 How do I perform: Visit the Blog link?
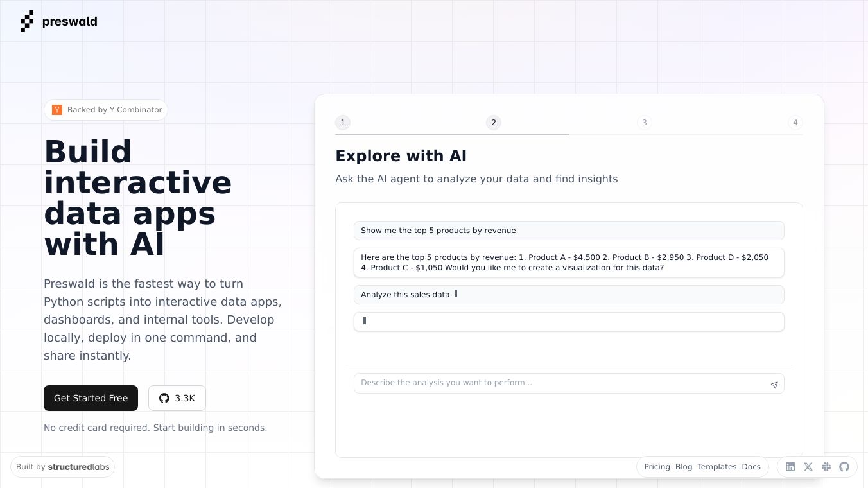(684, 467)
